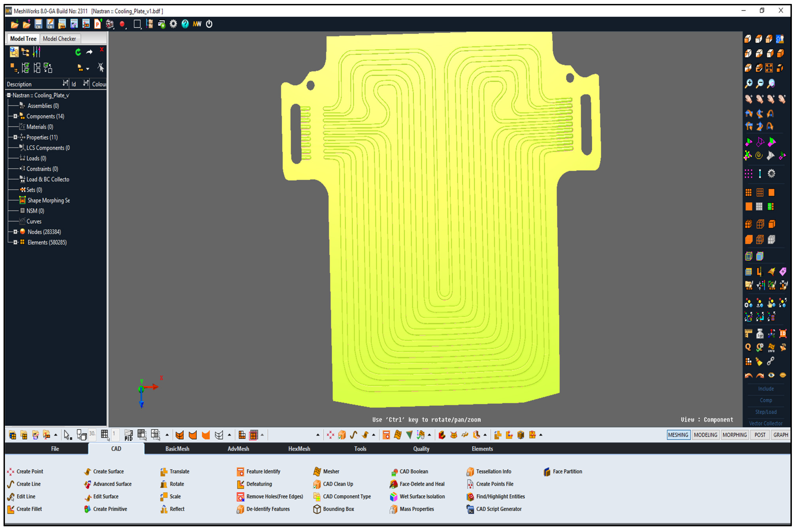Click the PID icon in bottom toolbar
This screenshot has width=796, height=532.
(x=128, y=435)
